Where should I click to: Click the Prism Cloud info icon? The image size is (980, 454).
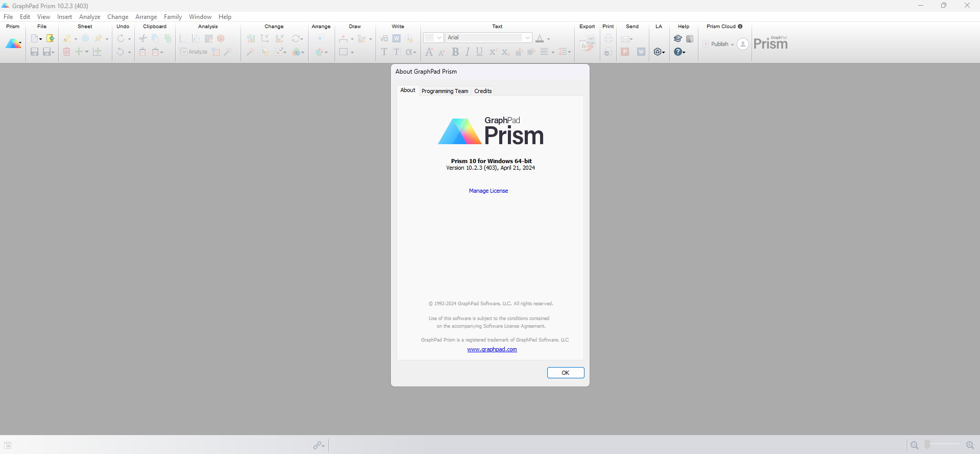(x=740, y=26)
